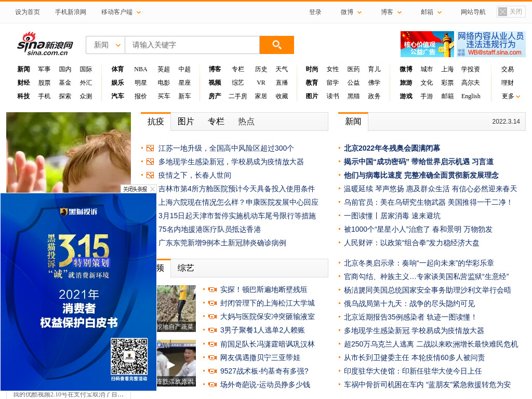The width and height of the screenshot is (532, 399).
Task: Click the video icon beside 场外奇葩说-运动员挣多少钱
Action: (x=212, y=385)
